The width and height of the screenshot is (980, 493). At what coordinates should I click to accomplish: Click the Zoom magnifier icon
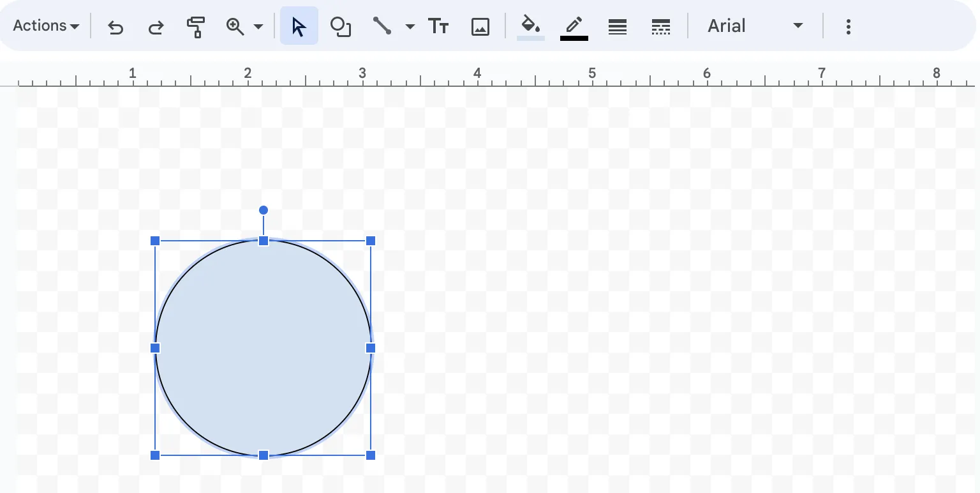235,26
